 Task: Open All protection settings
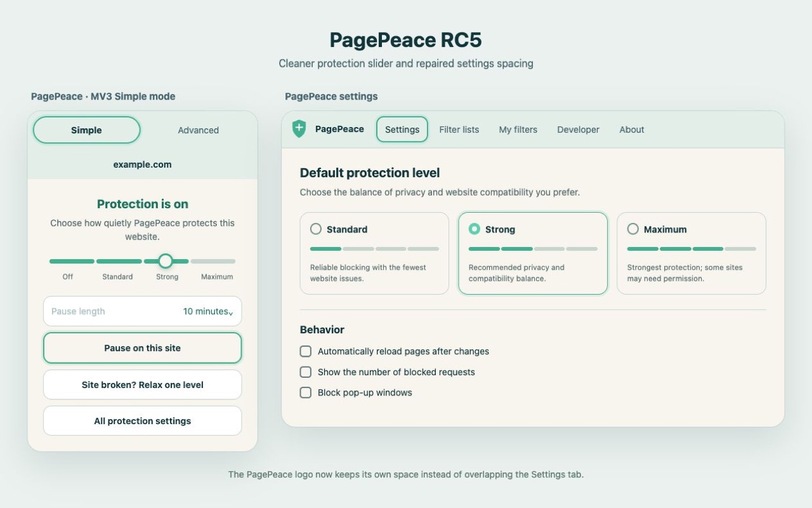click(x=143, y=421)
